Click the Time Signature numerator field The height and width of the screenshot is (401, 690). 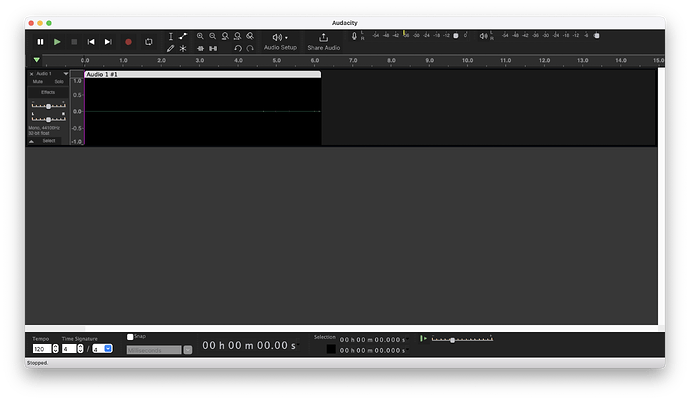click(69, 349)
